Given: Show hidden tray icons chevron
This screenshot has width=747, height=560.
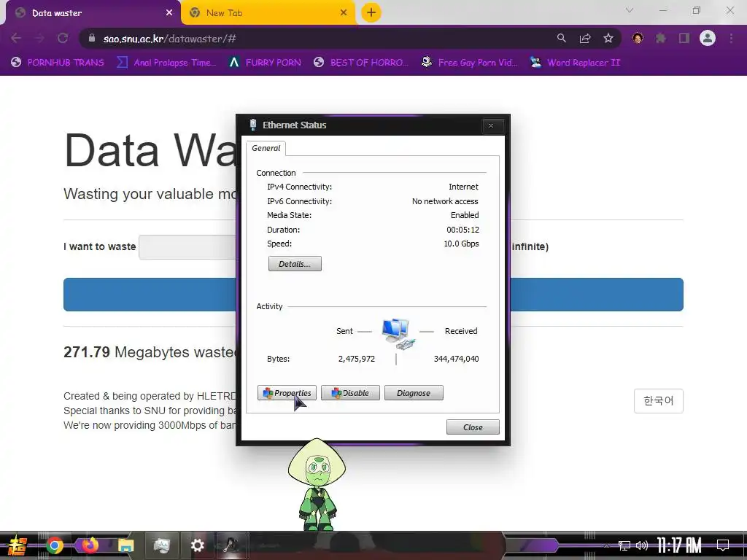Looking at the screenshot, I should tap(606, 545).
